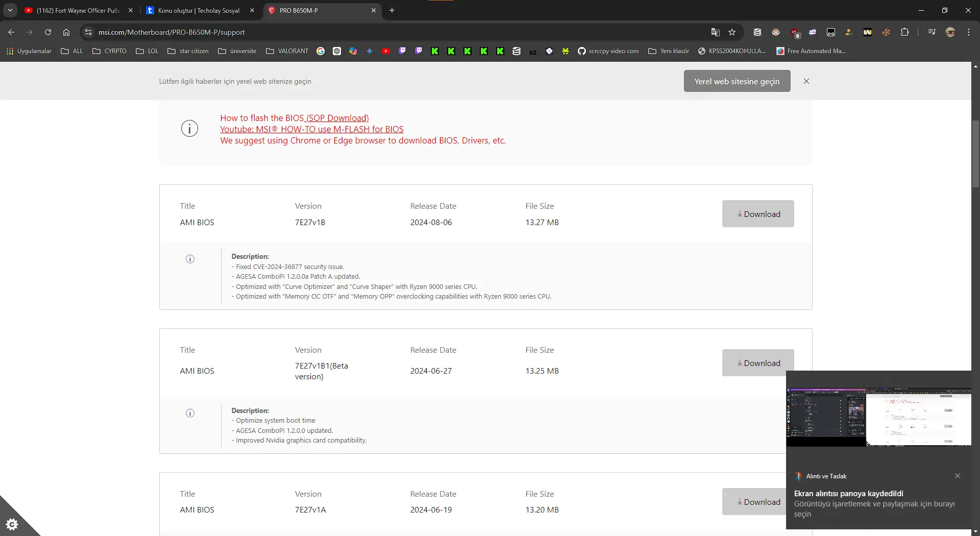Image resolution: width=980 pixels, height=536 pixels.
Task: View site information for msi.com
Action: click(x=88, y=32)
